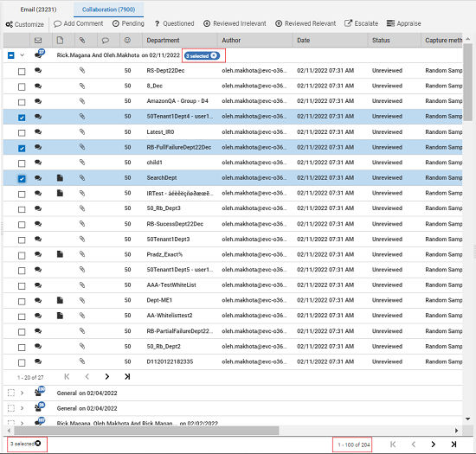Sort by attachment paperclip column header

(82, 40)
